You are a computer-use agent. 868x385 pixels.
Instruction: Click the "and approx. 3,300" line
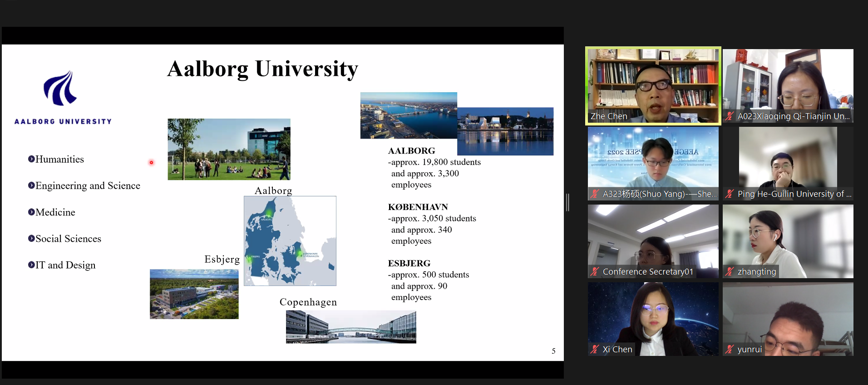pyautogui.click(x=425, y=173)
